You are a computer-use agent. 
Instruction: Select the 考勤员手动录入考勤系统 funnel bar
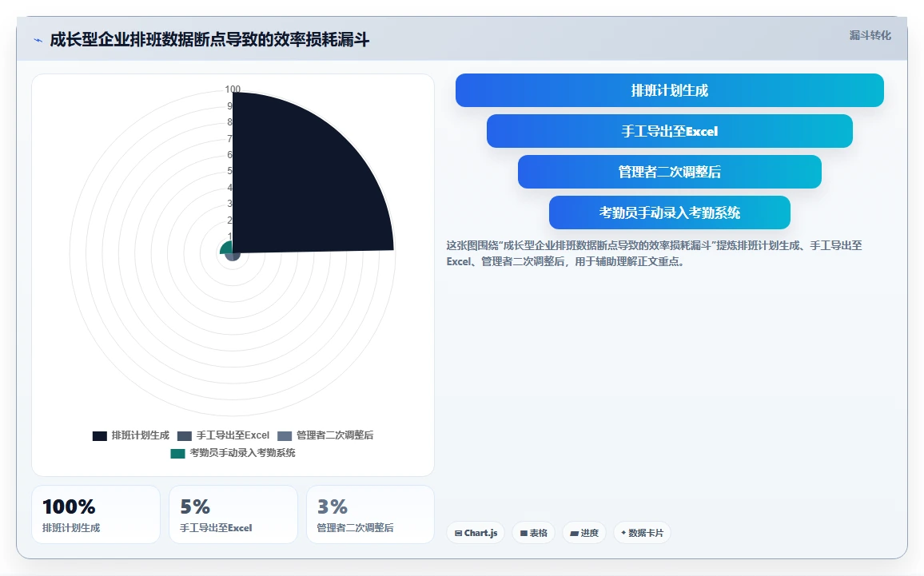[670, 212]
